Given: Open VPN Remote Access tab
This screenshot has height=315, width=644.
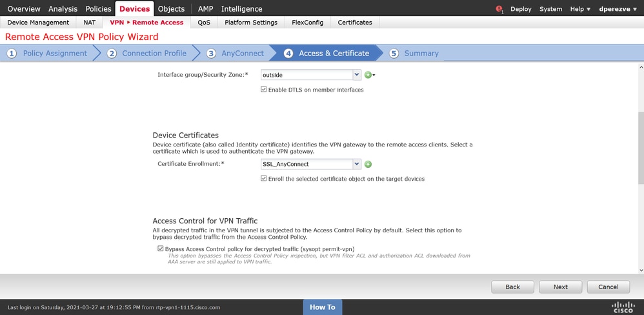Looking at the screenshot, I should click(x=146, y=23).
